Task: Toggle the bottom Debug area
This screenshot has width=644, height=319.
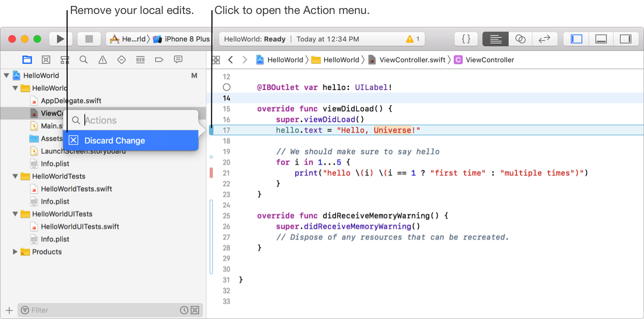Action: (601, 39)
